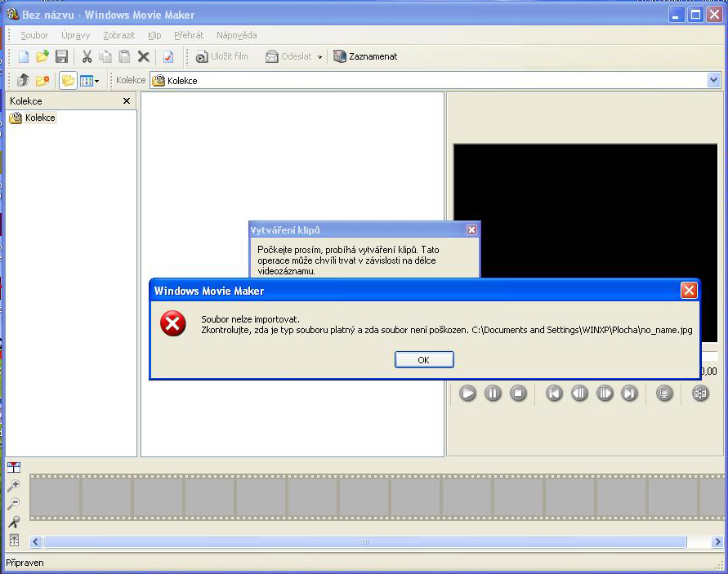Click the red error icon in dialog

pyautogui.click(x=172, y=323)
